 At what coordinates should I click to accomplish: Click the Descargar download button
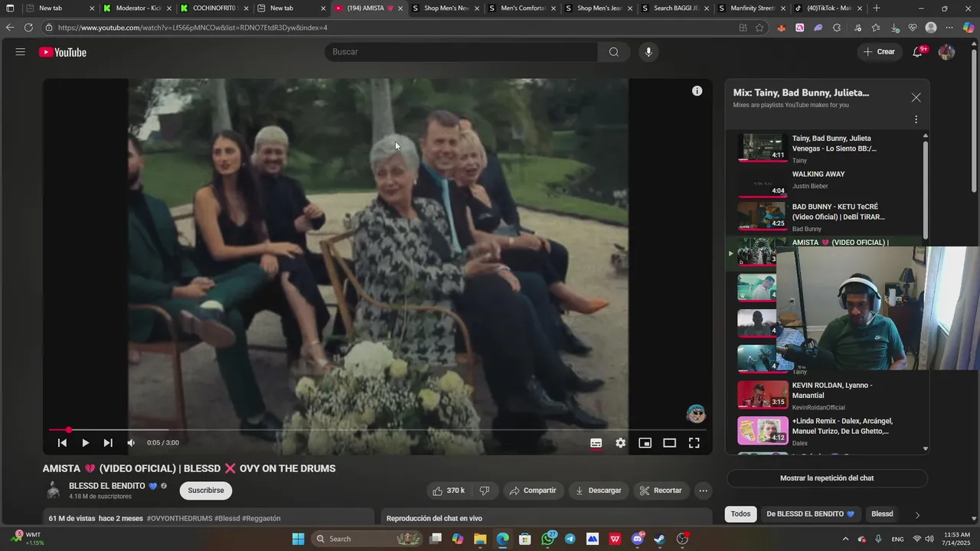[598, 491]
